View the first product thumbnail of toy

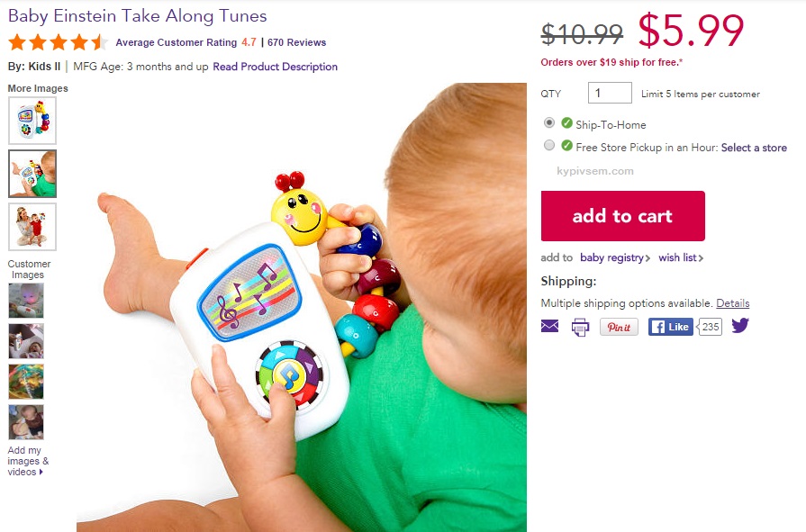32,121
